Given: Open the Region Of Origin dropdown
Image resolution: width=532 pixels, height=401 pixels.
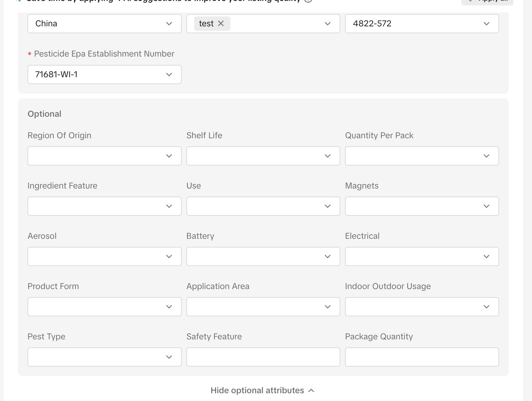Looking at the screenshot, I should pos(104,156).
